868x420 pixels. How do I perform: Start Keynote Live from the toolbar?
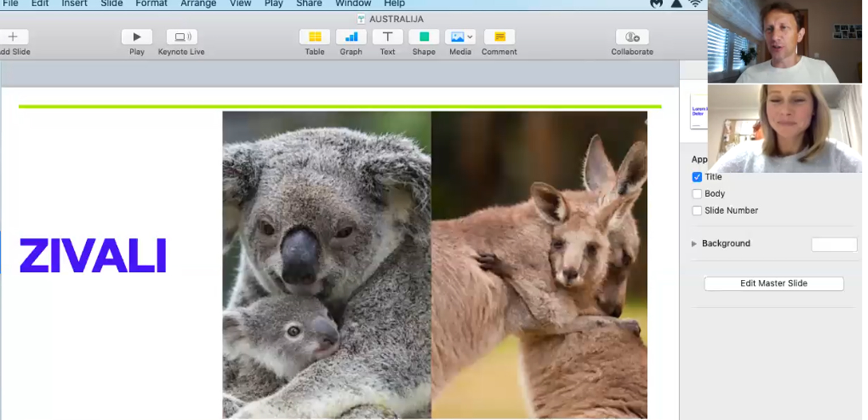(x=182, y=37)
